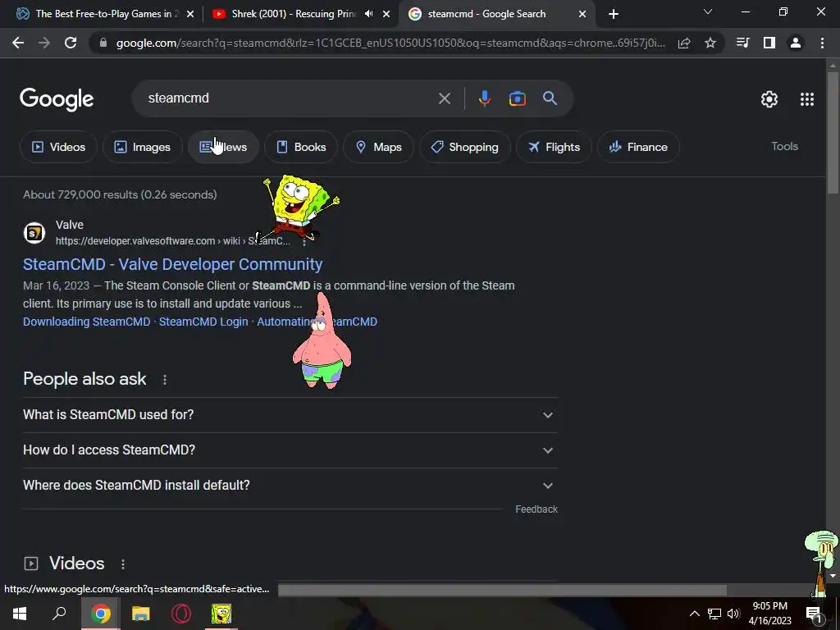Open Google apps grid
Screen dimensions: 840x630
point(807,99)
